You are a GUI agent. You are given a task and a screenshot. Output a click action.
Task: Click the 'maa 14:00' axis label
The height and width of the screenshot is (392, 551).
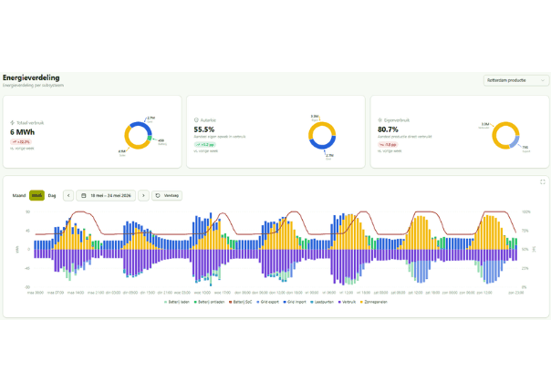tap(76, 293)
